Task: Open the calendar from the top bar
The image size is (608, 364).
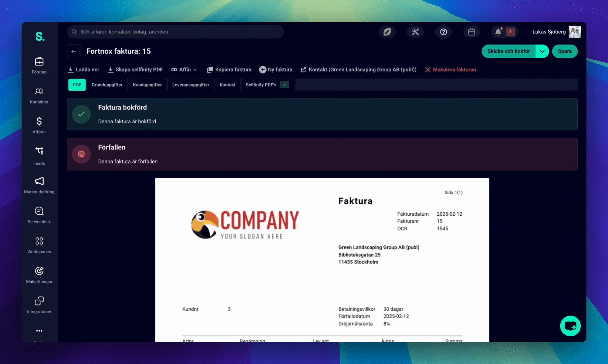Action: pyautogui.click(x=471, y=32)
